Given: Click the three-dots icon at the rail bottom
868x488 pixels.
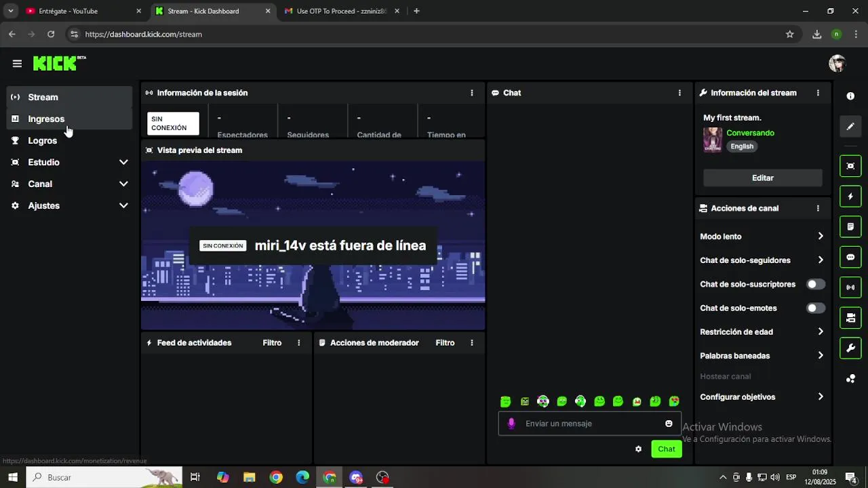Looking at the screenshot, I should tap(850, 379).
